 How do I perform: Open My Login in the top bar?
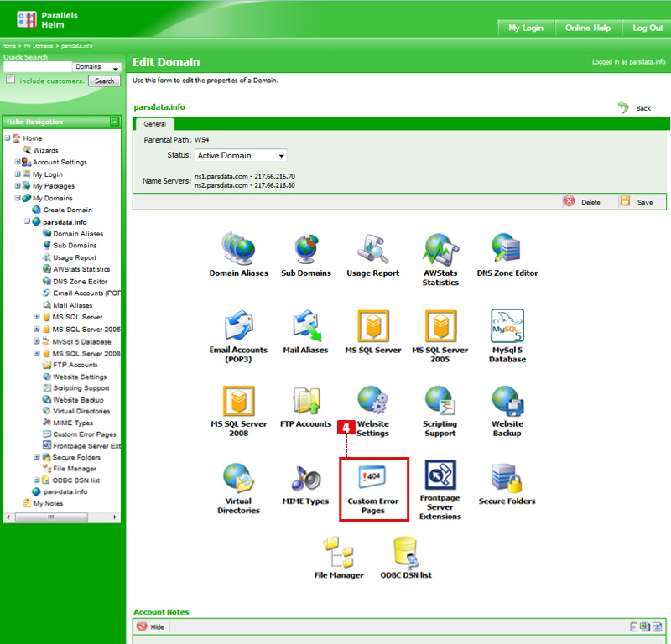(x=526, y=29)
